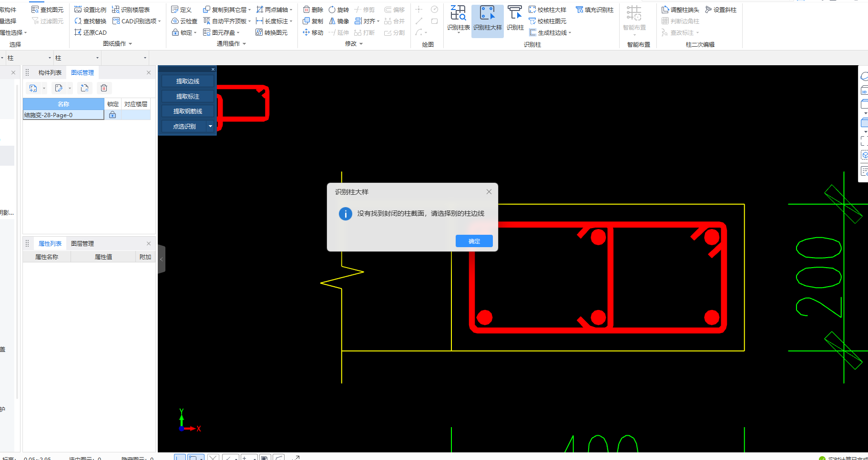Switch to 属性列表 tab

coord(50,243)
